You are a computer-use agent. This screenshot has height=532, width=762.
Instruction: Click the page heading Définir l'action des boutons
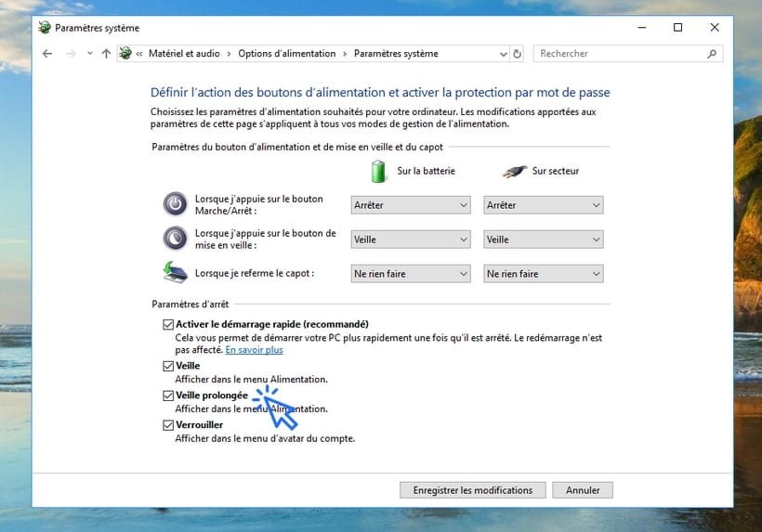tap(380, 92)
